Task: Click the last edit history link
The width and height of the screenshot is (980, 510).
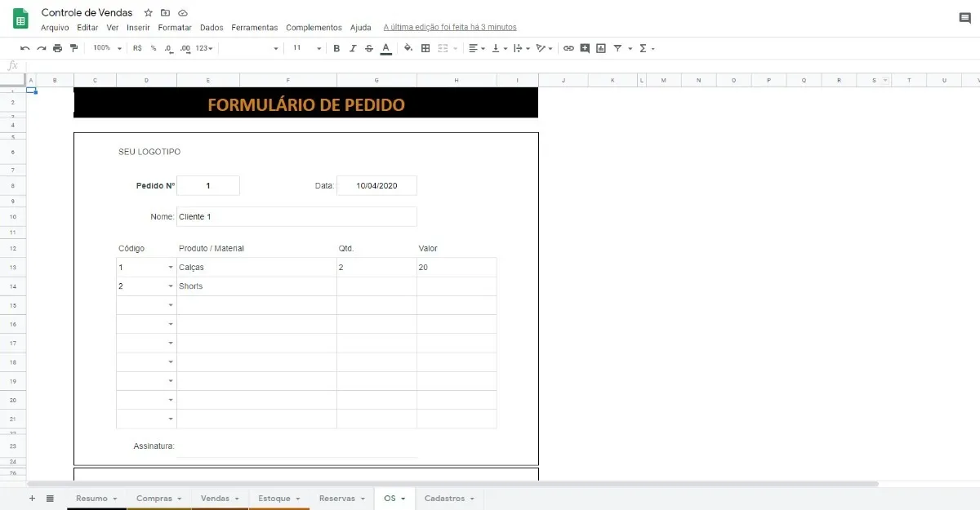Action: [x=449, y=27]
